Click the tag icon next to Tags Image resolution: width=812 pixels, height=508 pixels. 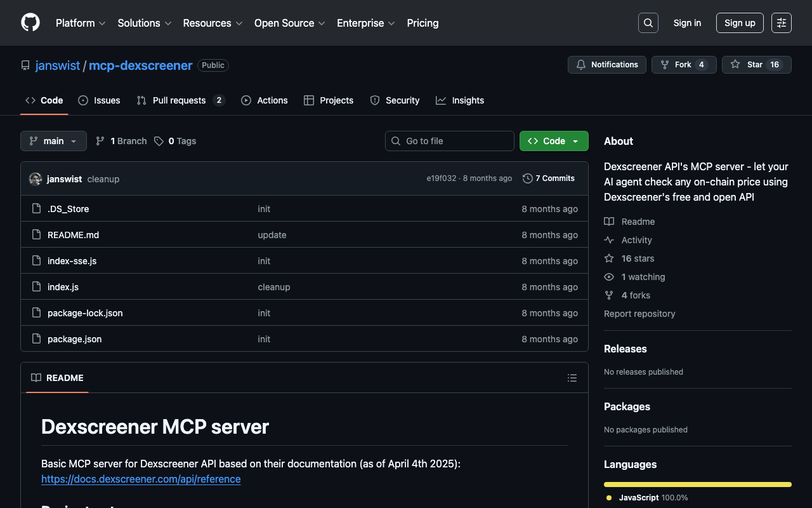159,141
